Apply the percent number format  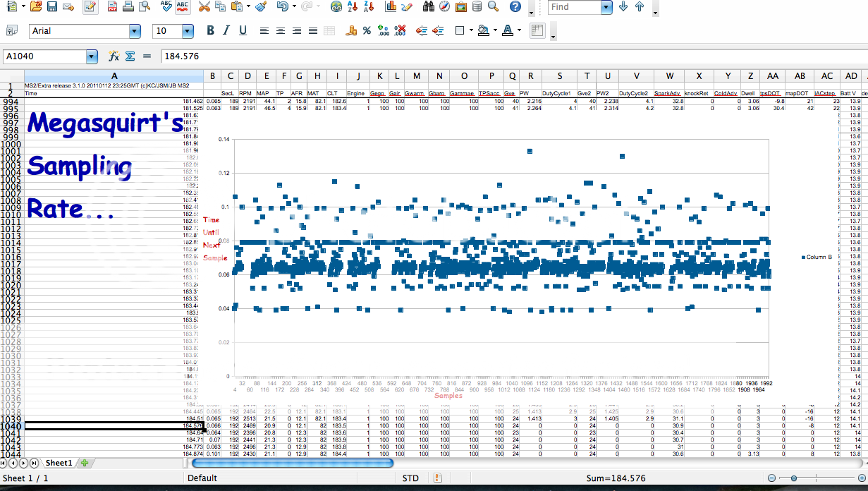(x=367, y=31)
